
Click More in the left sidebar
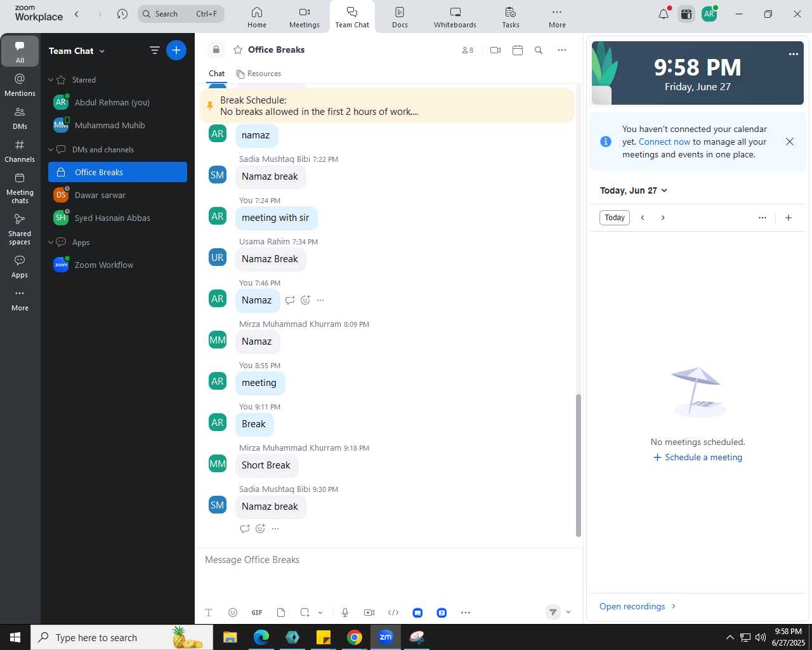click(20, 300)
